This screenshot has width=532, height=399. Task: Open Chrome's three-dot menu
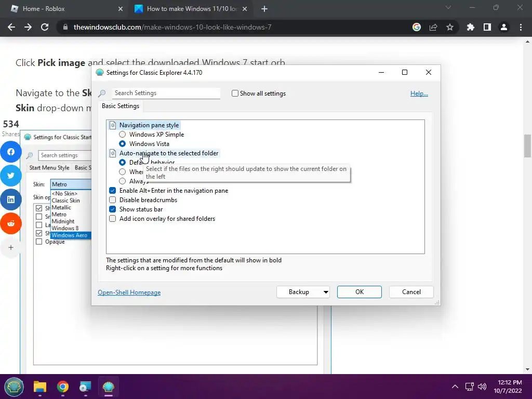(x=521, y=27)
